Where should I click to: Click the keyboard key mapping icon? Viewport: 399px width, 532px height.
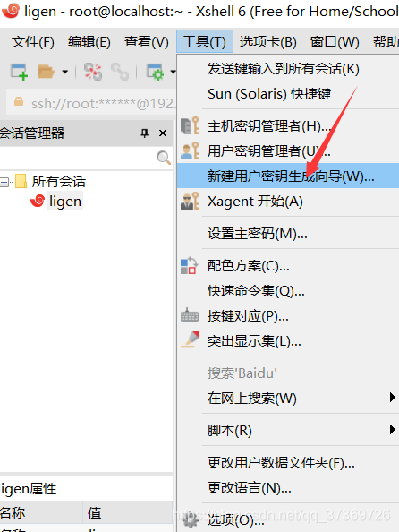pyautogui.click(x=190, y=315)
